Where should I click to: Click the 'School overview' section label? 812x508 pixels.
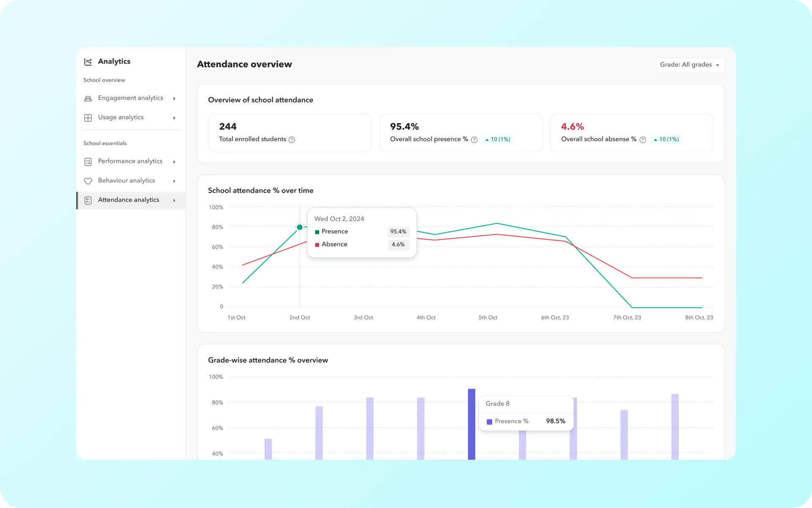[x=104, y=80]
